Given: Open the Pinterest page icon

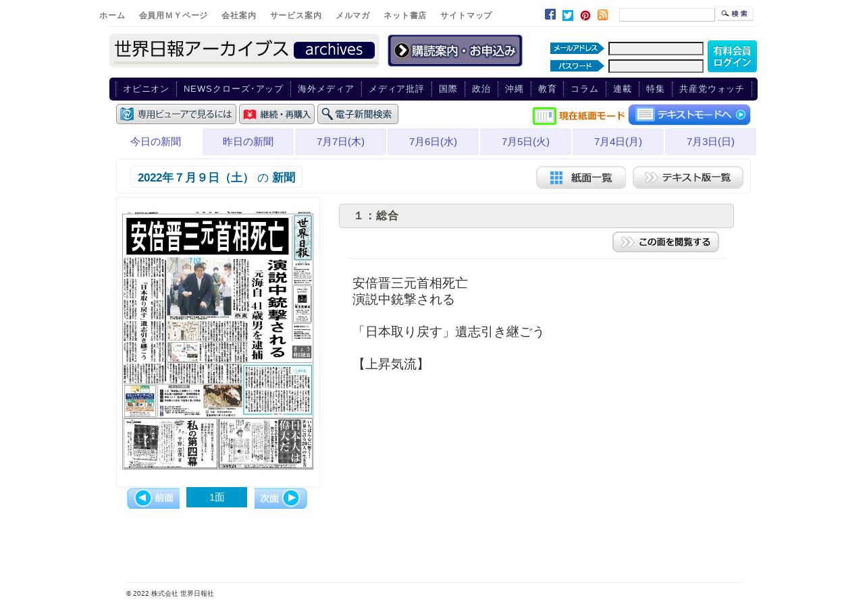Looking at the screenshot, I should (585, 16).
